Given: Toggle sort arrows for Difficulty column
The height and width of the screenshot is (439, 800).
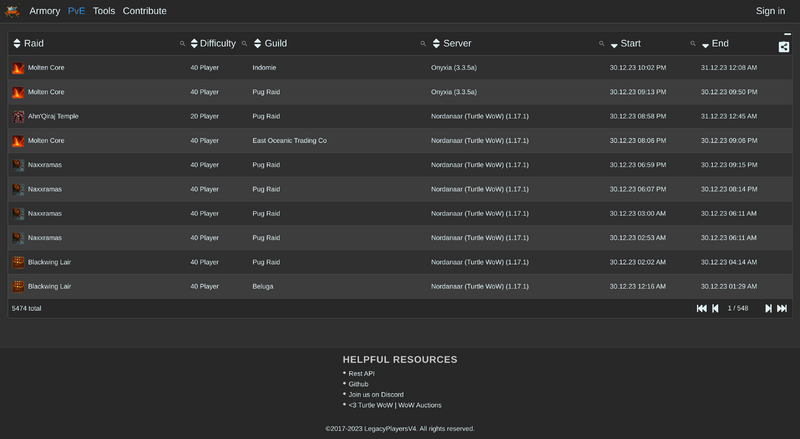Looking at the screenshot, I should click(x=193, y=44).
